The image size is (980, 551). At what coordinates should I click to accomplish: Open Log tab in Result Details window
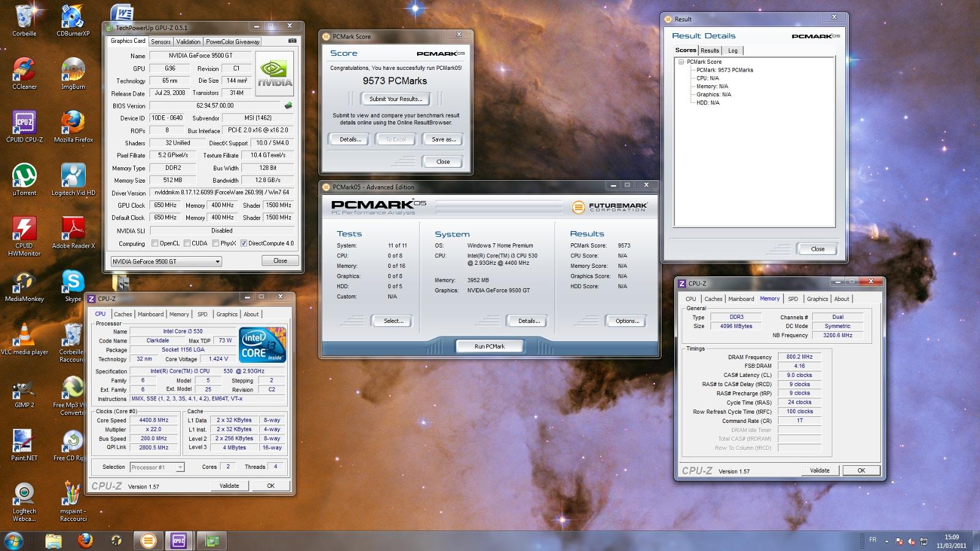(x=733, y=51)
